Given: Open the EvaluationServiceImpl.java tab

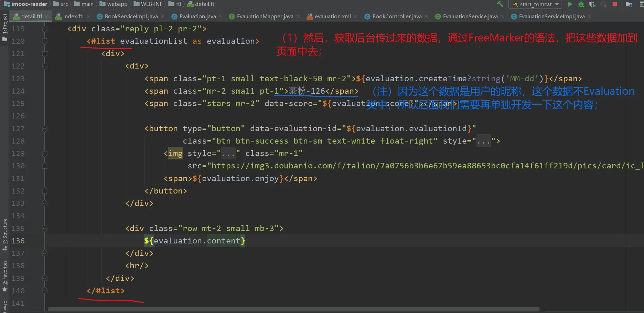Looking at the screenshot, I should click(x=551, y=16).
